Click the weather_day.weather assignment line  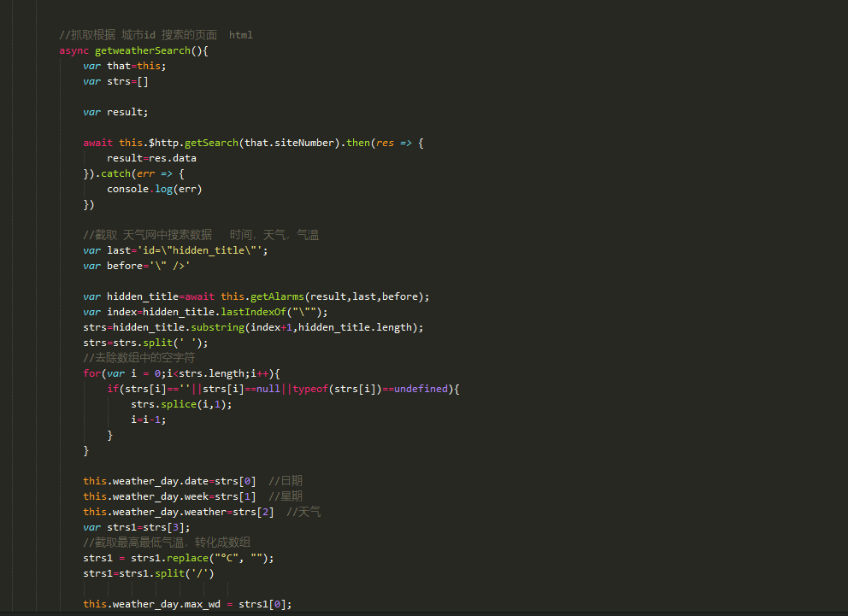[202, 512]
